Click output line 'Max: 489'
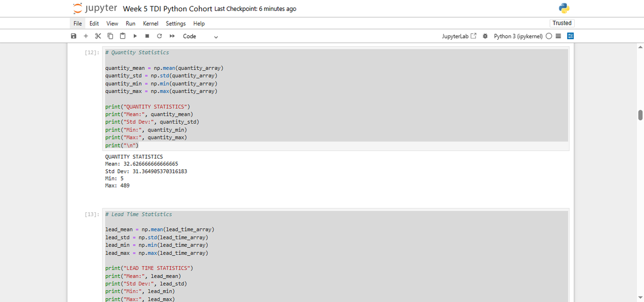Screen dimensions: 644x302 click(x=117, y=185)
